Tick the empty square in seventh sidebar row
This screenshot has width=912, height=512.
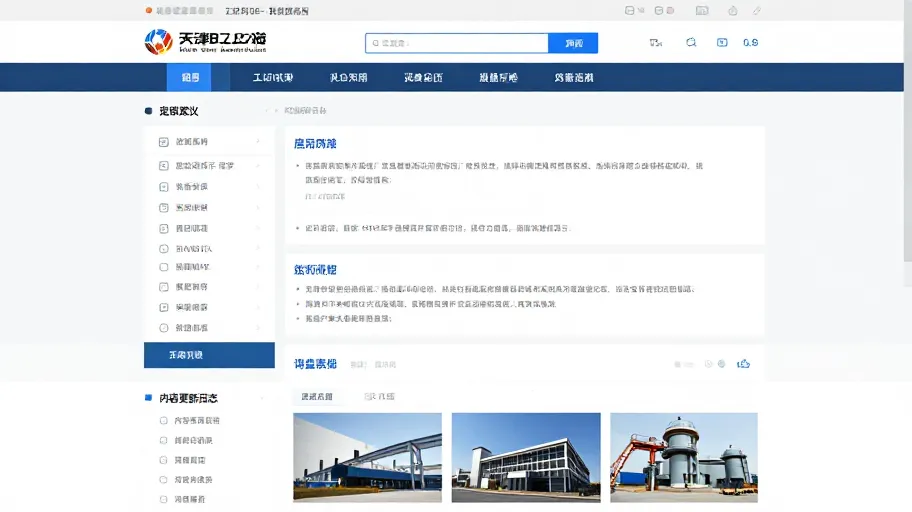163,267
